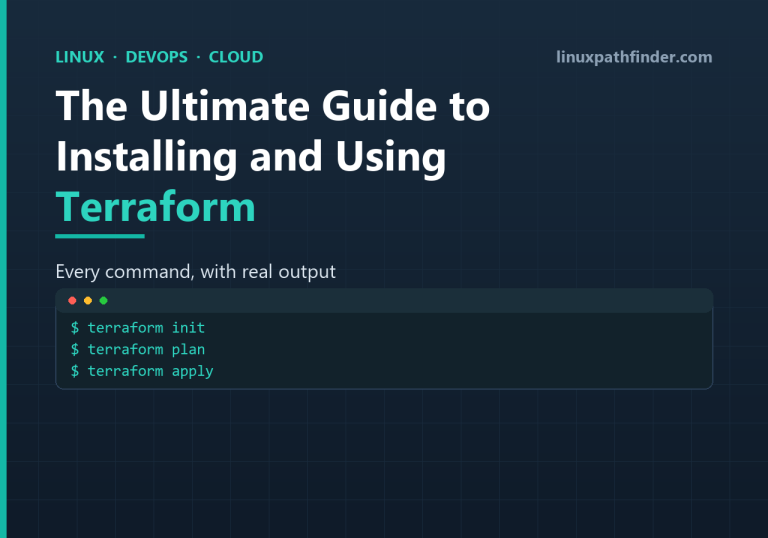Click the green Terraform heading word
This screenshot has width=768, height=538.
coord(155,207)
